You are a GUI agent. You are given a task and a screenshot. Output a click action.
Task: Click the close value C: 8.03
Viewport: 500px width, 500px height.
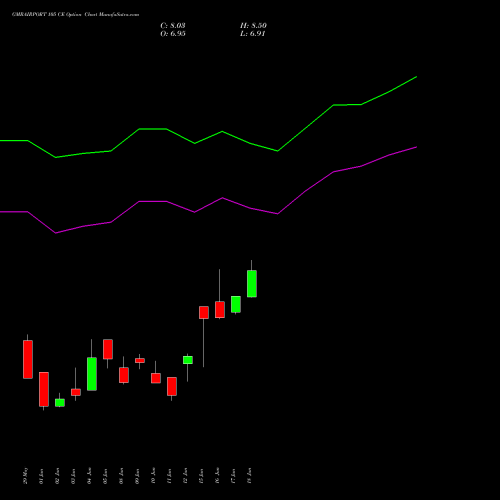click(173, 26)
